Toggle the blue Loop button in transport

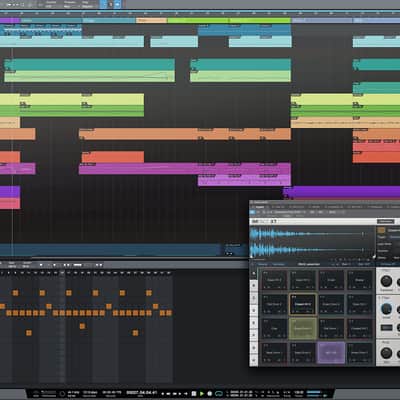tap(219, 394)
